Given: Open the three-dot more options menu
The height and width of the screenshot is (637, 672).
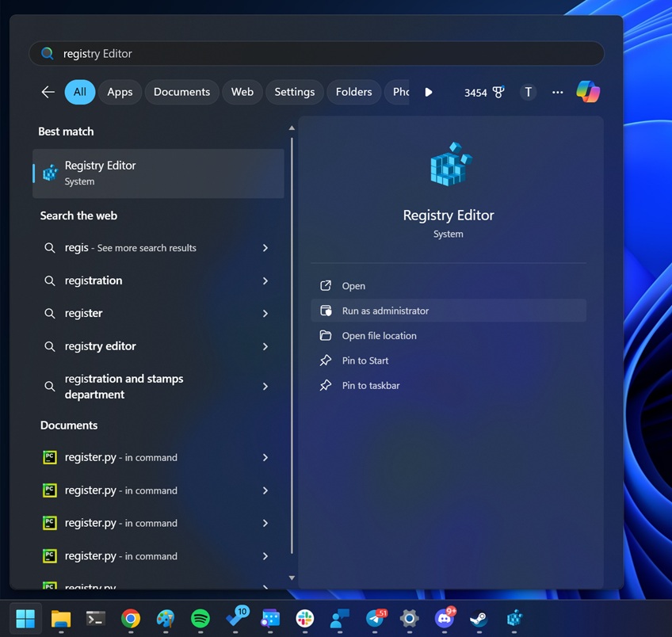Looking at the screenshot, I should (x=558, y=92).
